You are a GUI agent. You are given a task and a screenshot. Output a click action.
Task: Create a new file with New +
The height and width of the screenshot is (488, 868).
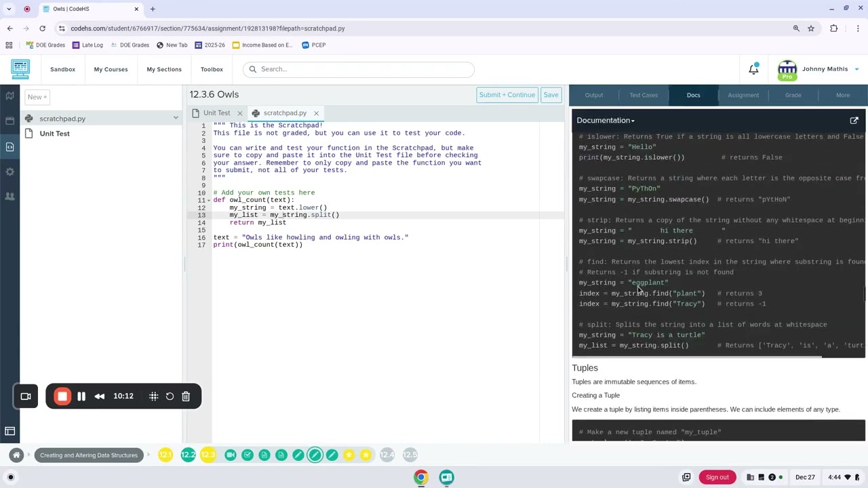click(37, 97)
